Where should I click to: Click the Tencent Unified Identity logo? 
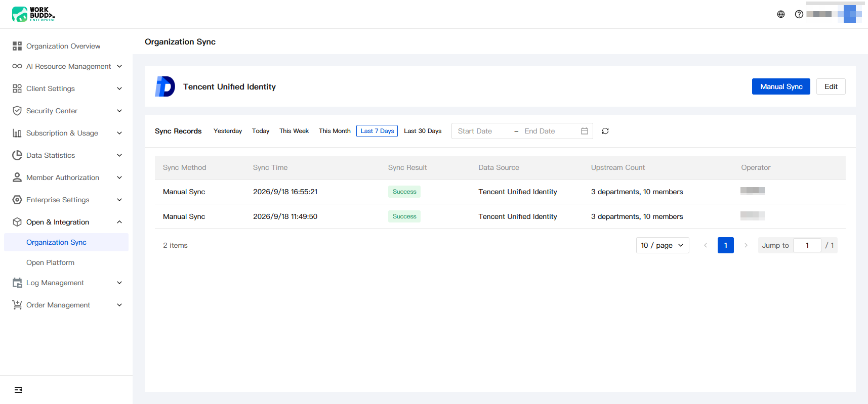point(165,86)
